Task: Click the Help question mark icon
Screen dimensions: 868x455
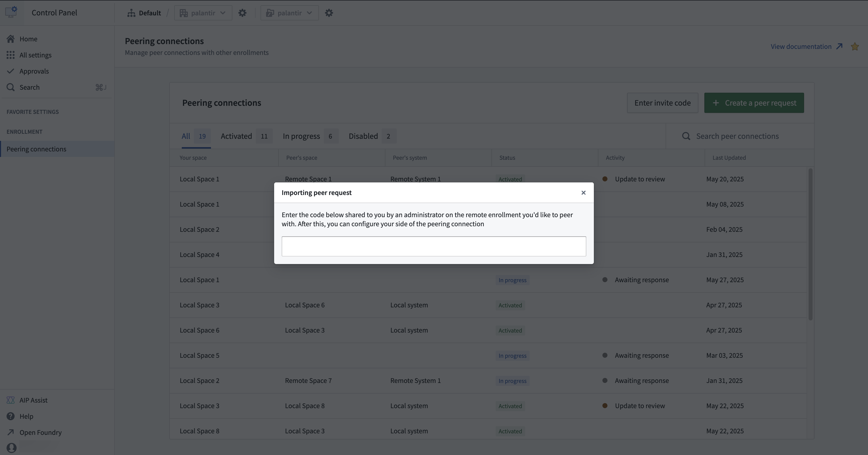Action: (10, 416)
